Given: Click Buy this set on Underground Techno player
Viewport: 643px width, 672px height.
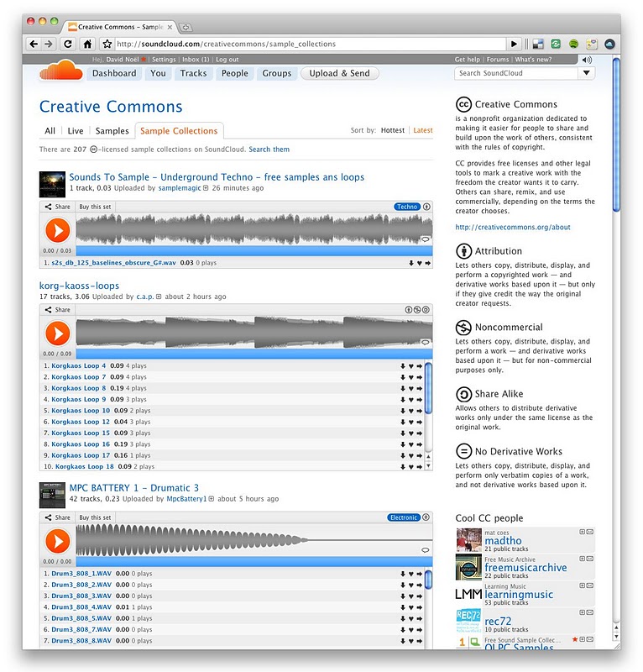Looking at the screenshot, I should coord(95,207).
